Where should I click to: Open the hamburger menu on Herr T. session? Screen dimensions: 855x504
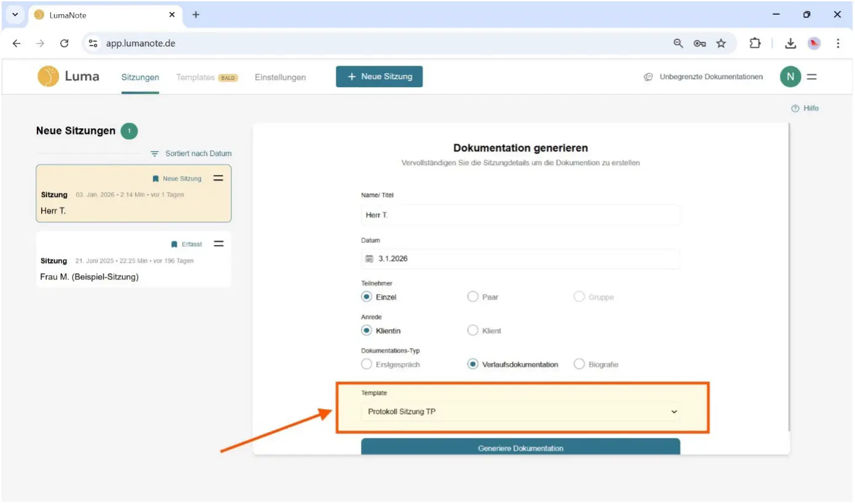pos(218,178)
